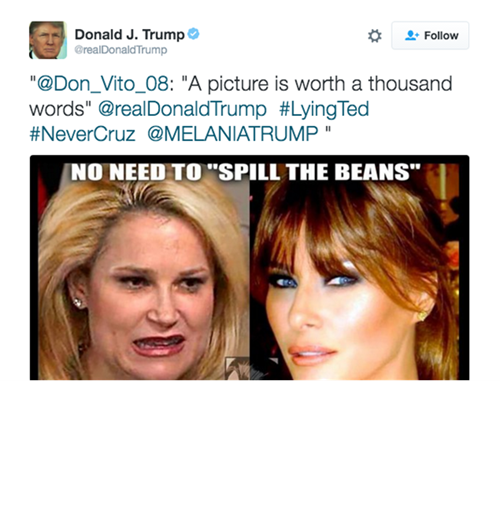Viewport: 500px width, 522px height.
Task: Click the gray @realDonaldTrump handle under the name
Action: click(121, 50)
